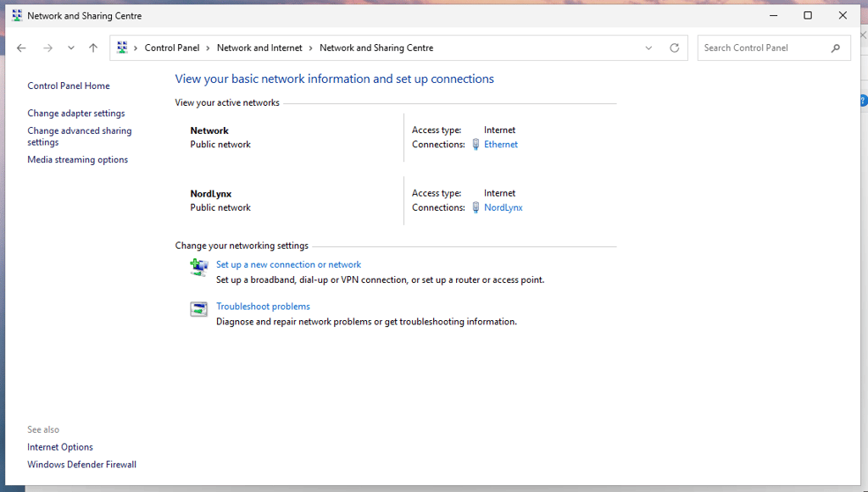Refresh the Network and Sharing Centre view
This screenshot has height=492, width=868.
click(674, 48)
